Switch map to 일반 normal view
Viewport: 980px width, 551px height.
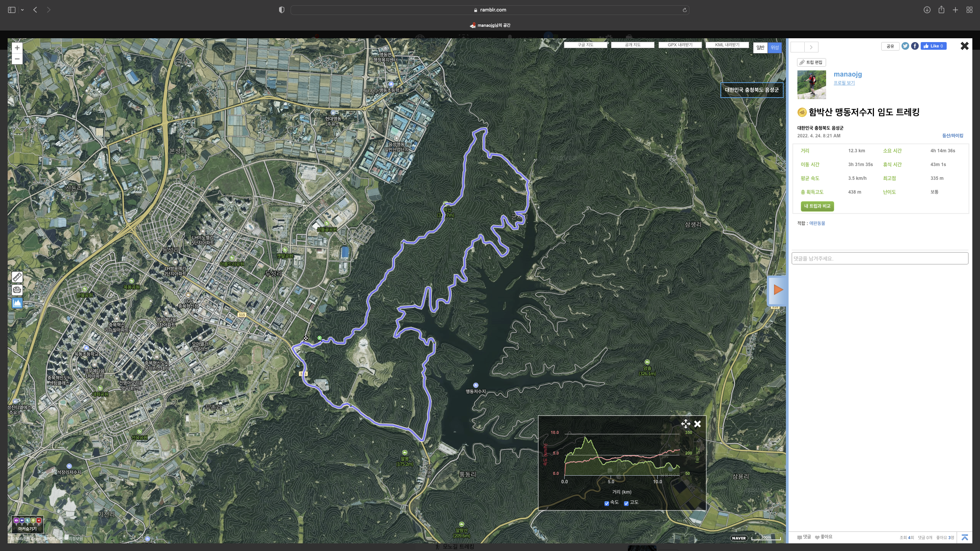click(760, 47)
